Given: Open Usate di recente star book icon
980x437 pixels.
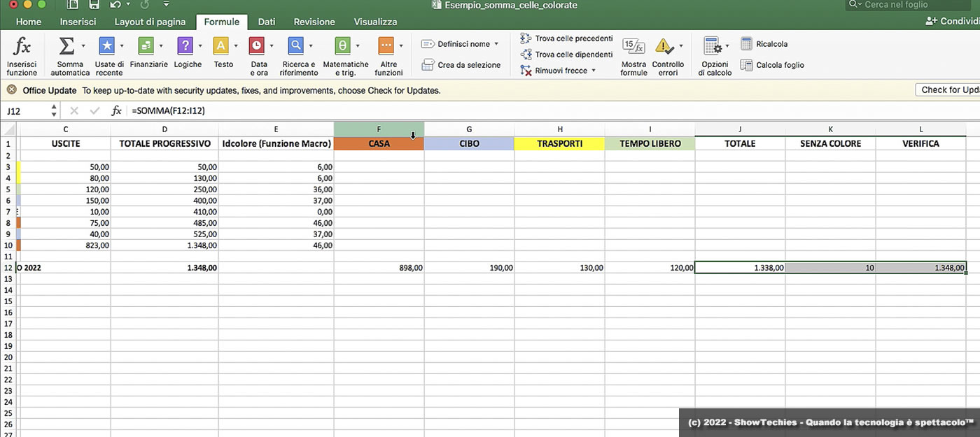Looking at the screenshot, I should click(106, 46).
